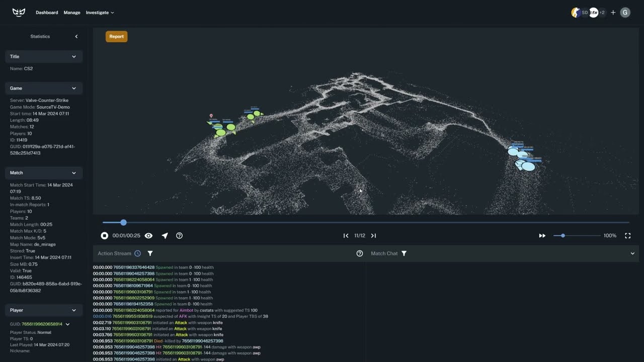Adjust the playback speed slider
This screenshot has height=362, width=644.
coord(563,235)
